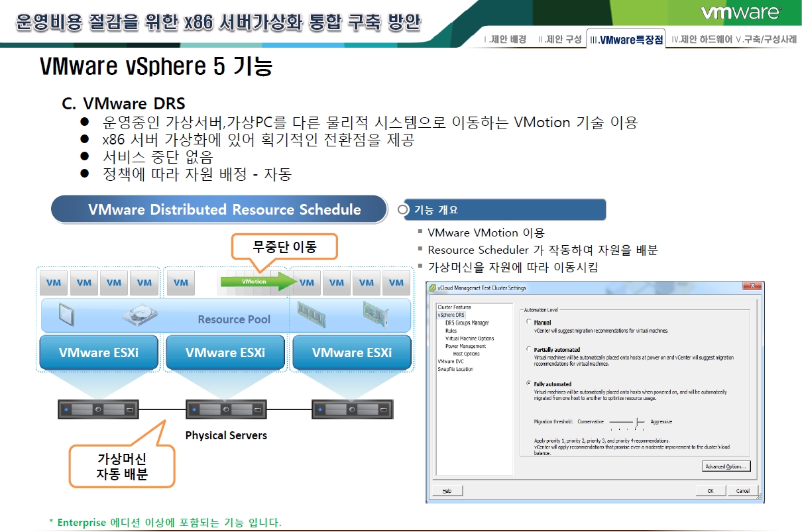Click the Resource Pool label

(x=234, y=319)
